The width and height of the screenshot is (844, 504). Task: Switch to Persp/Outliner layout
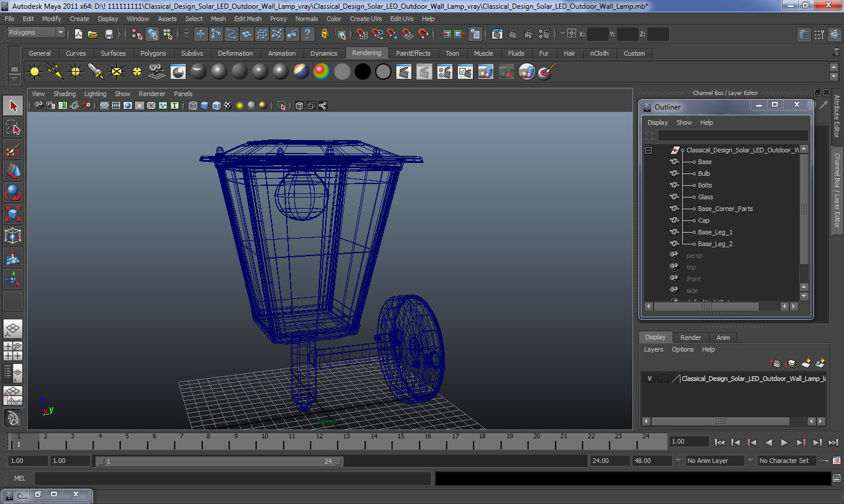(x=13, y=372)
